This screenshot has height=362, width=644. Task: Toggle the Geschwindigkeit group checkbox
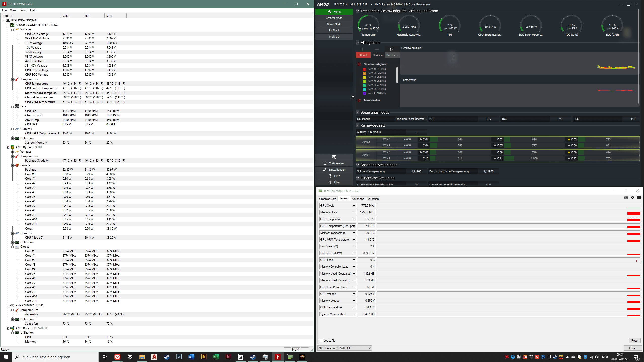click(359, 64)
